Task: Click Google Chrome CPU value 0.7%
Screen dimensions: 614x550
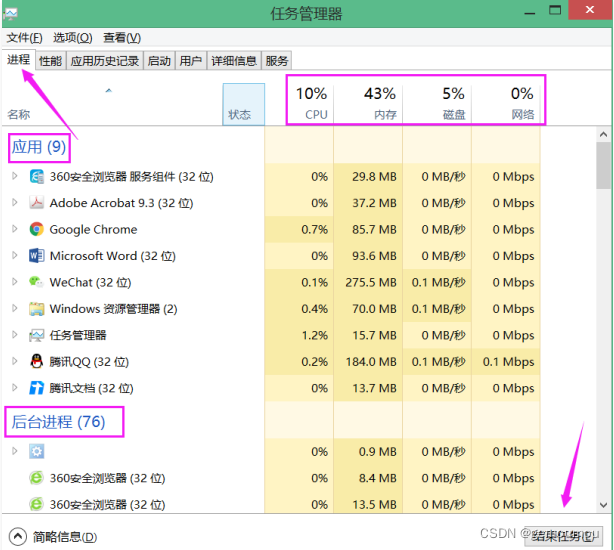Action: click(314, 229)
